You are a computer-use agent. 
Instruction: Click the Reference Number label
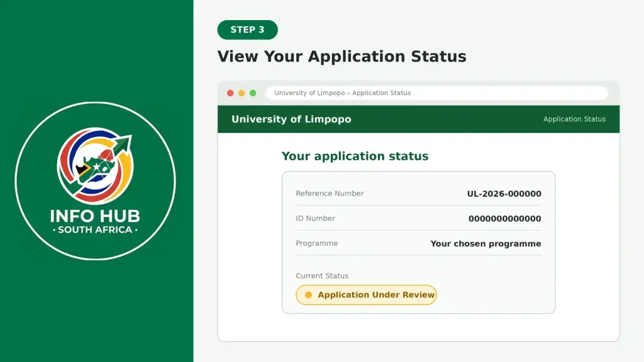330,194
